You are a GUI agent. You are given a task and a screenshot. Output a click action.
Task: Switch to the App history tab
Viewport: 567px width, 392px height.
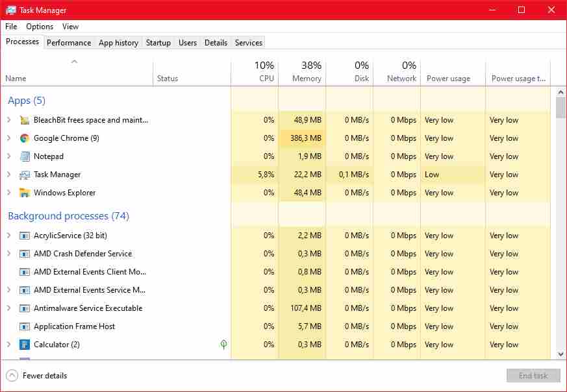118,43
